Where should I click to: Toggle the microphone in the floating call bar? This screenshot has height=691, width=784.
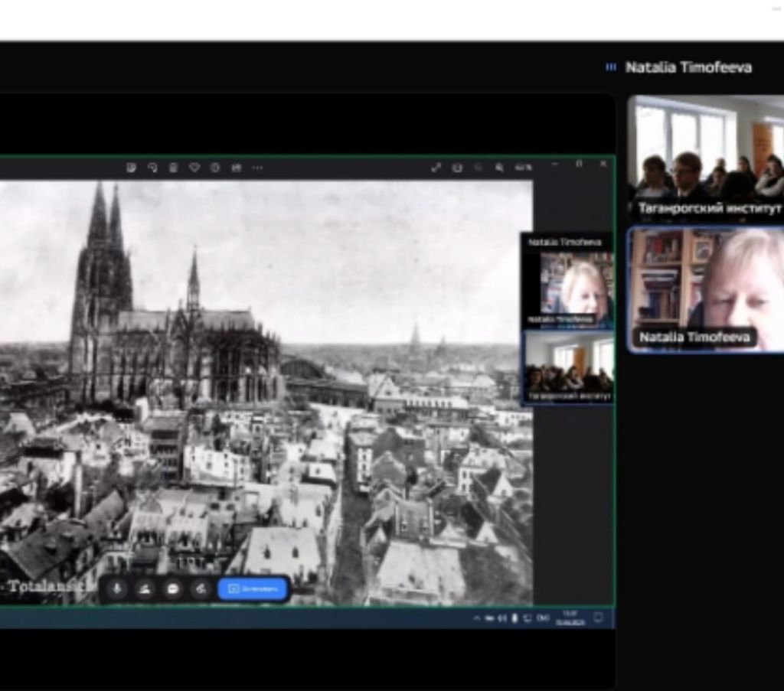(x=117, y=588)
